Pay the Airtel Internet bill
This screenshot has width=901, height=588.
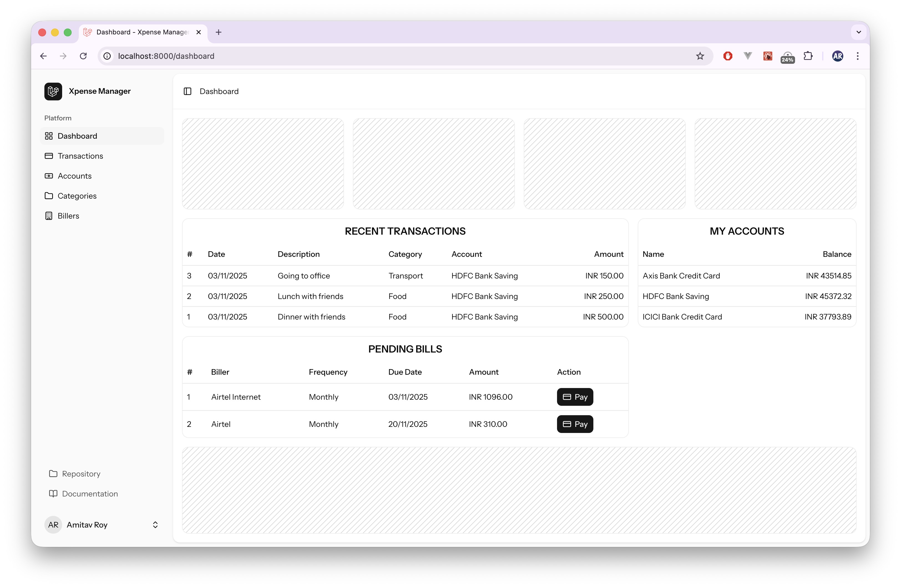[575, 397]
